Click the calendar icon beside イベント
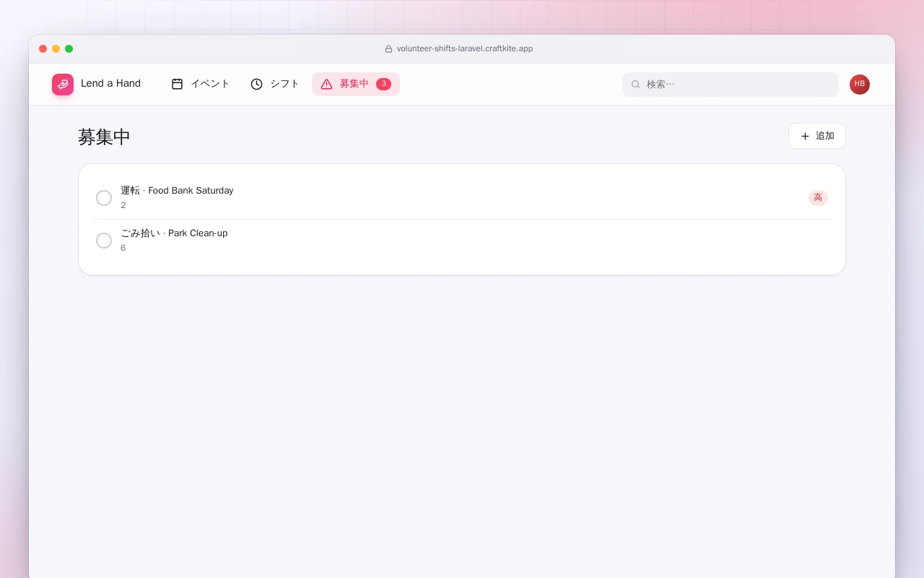 tap(177, 84)
